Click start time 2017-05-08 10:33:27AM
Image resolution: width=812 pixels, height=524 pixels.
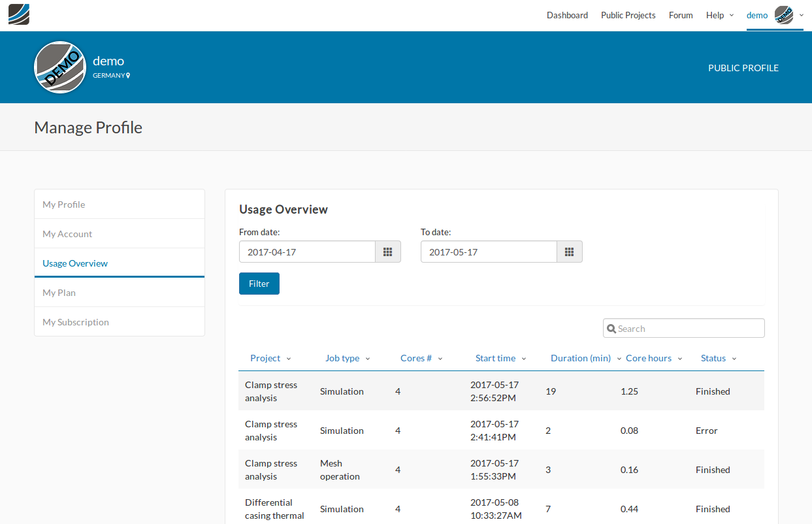496,509
